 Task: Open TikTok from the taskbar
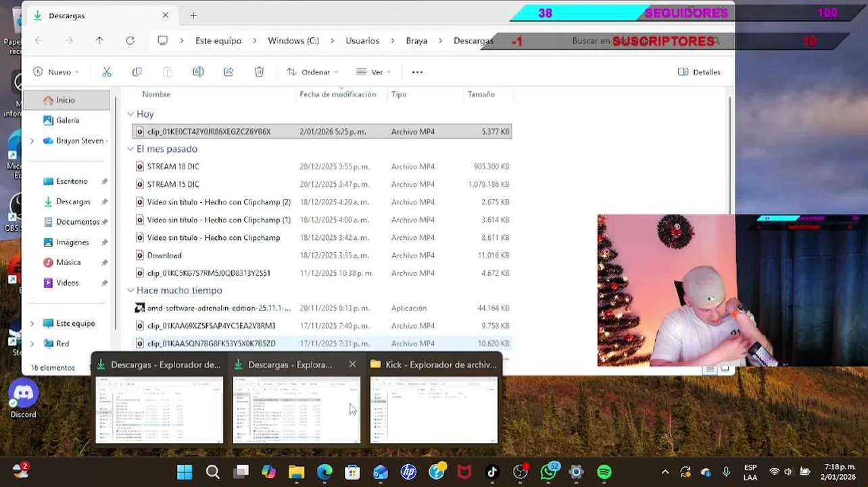492,472
